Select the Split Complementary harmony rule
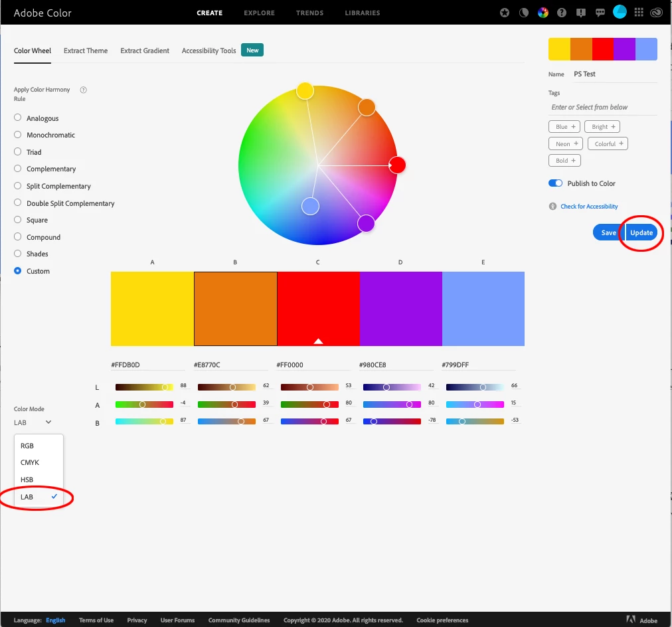This screenshot has height=627, width=672. click(x=17, y=185)
